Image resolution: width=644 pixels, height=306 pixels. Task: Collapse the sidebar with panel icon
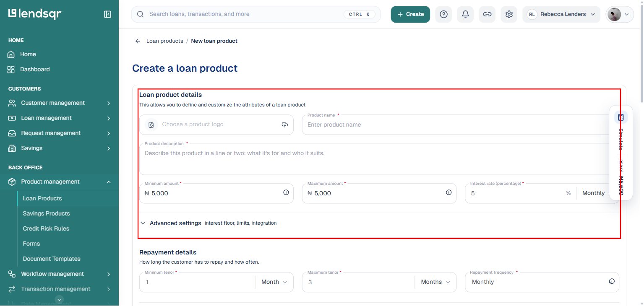click(x=107, y=14)
